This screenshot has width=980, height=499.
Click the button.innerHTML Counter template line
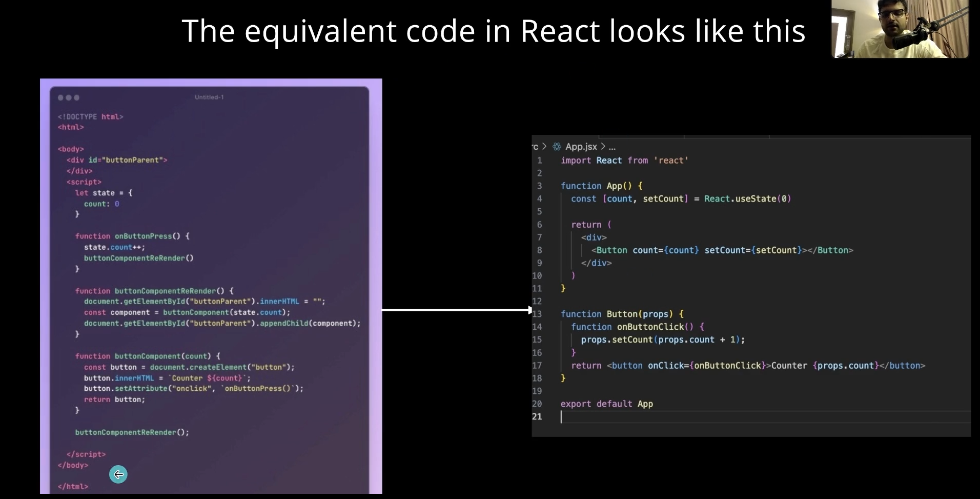click(168, 378)
